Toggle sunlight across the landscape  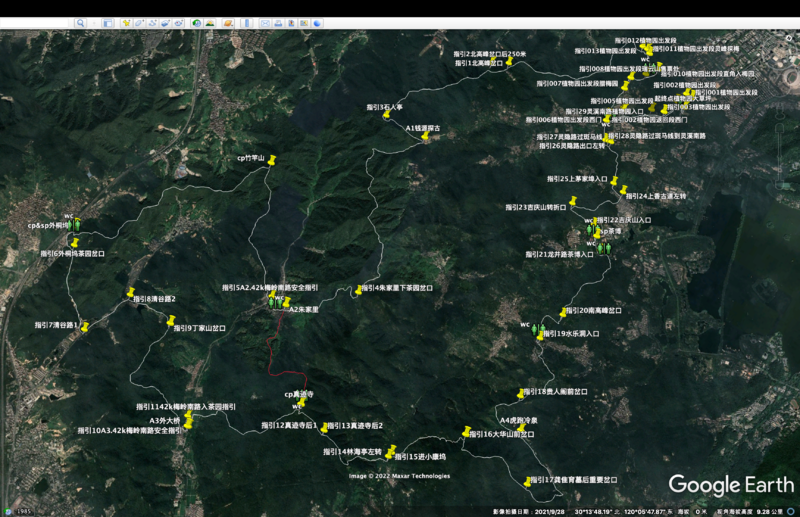[x=211, y=22]
